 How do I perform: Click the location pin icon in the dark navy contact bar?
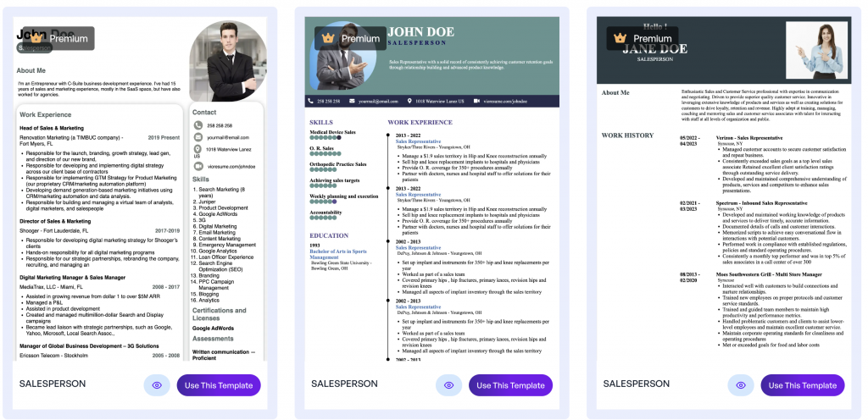coord(409,101)
